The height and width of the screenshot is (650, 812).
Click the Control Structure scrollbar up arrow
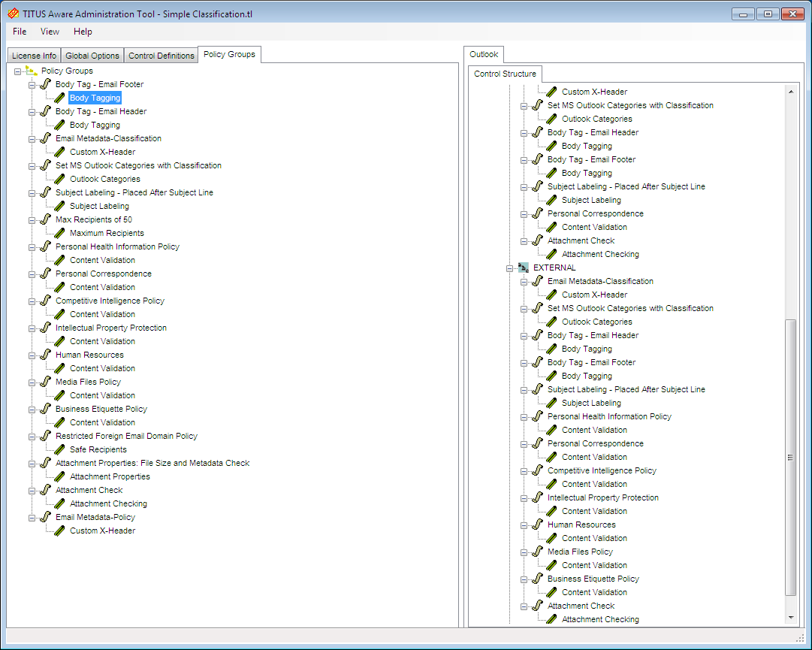(x=791, y=92)
